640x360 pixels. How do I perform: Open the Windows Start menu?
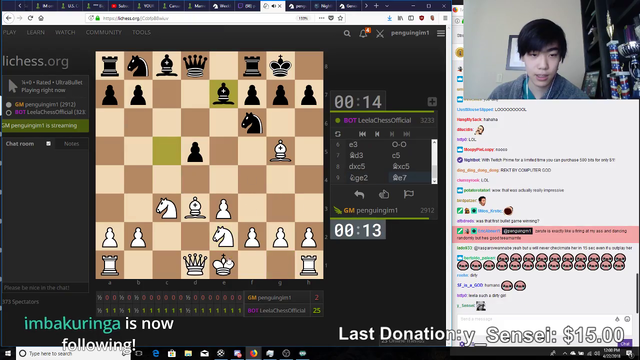(x=7, y=353)
